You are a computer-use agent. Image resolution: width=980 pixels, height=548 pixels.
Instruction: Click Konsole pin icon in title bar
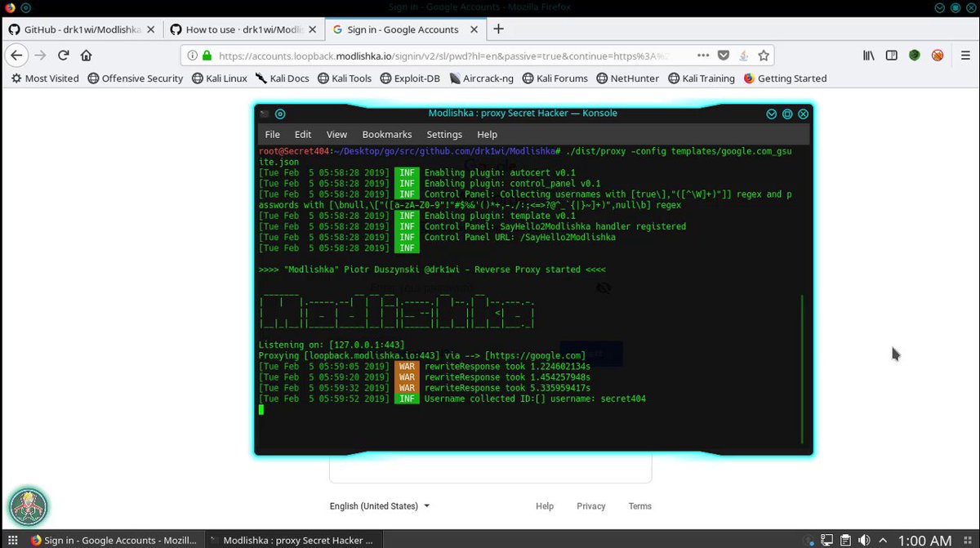coord(280,114)
